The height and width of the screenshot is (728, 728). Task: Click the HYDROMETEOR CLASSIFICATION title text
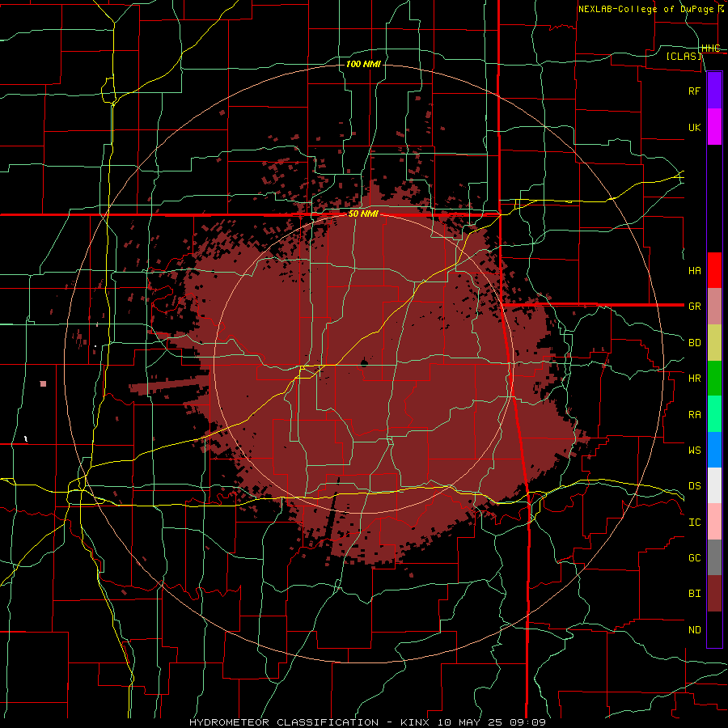(x=284, y=722)
